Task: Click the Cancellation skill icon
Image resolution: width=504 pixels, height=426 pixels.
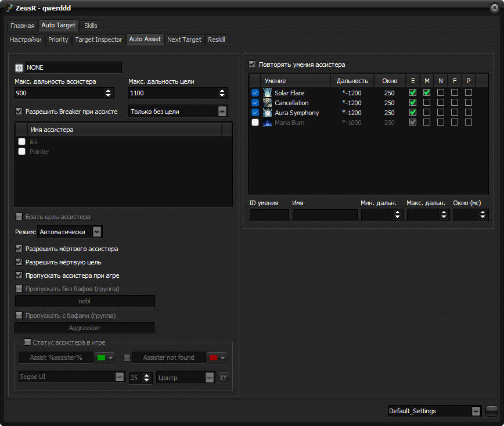Action: pos(267,103)
